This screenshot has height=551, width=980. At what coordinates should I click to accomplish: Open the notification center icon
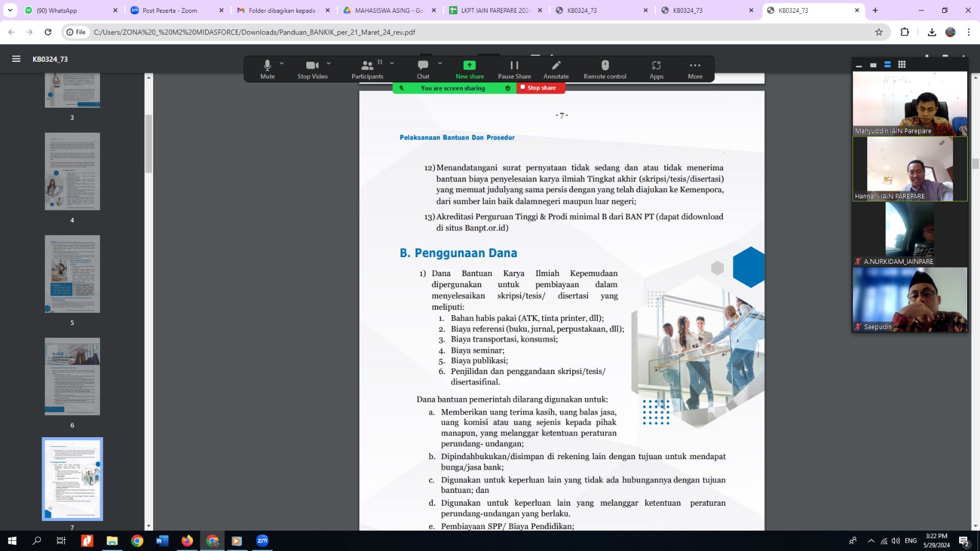pos(964,541)
